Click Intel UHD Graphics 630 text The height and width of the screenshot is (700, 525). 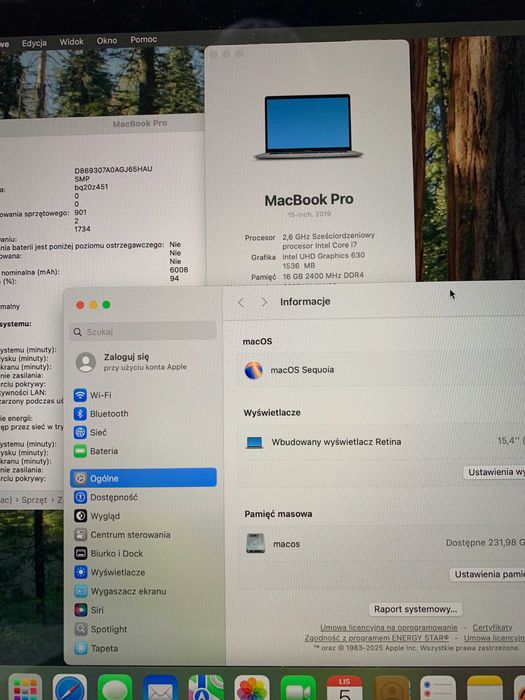click(x=324, y=256)
